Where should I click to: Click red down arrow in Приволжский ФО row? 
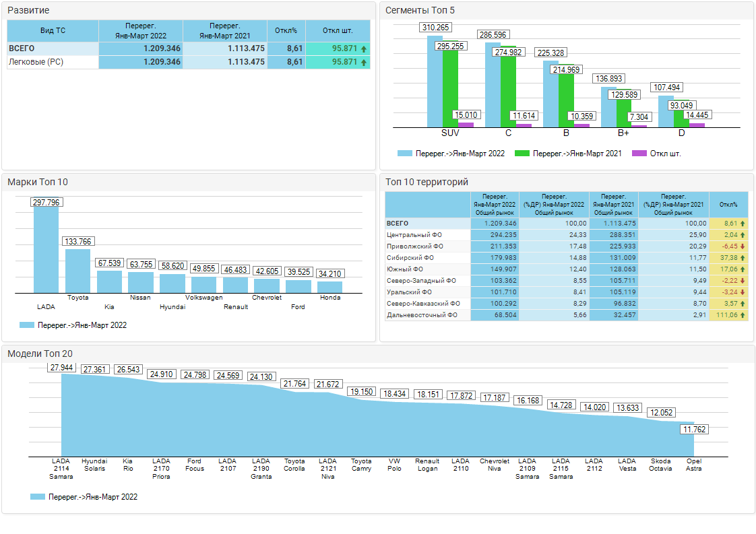tap(743, 246)
